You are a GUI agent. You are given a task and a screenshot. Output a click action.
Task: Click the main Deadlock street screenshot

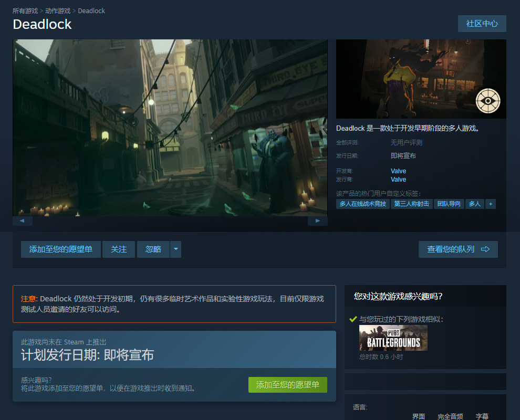click(170, 128)
